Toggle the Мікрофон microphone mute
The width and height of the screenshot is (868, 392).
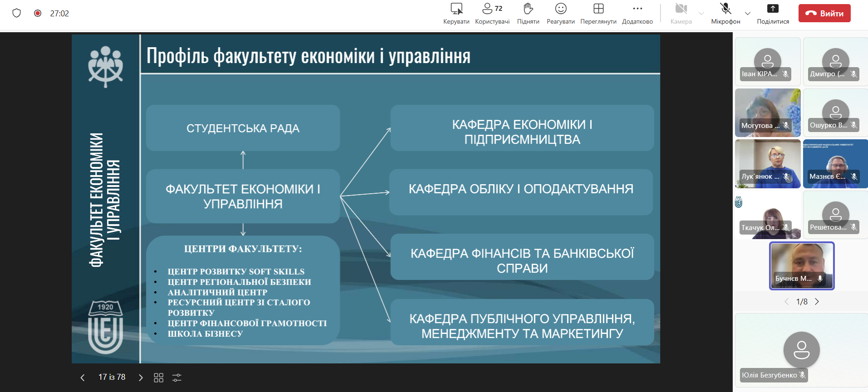[x=725, y=14]
